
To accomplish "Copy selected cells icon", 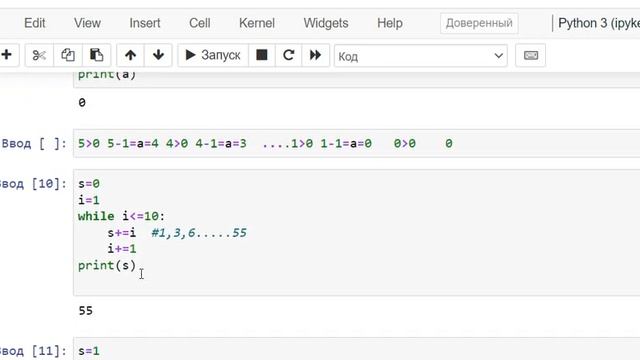I will click(x=68, y=55).
